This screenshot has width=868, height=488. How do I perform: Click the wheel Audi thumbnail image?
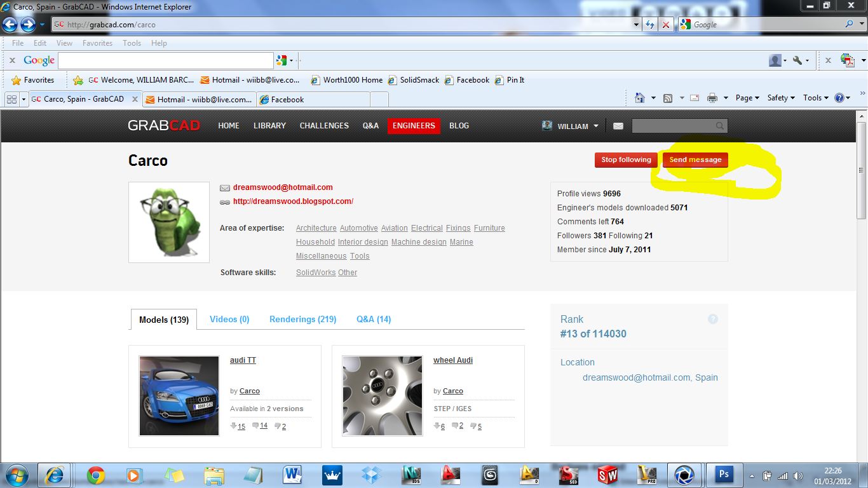coord(383,395)
